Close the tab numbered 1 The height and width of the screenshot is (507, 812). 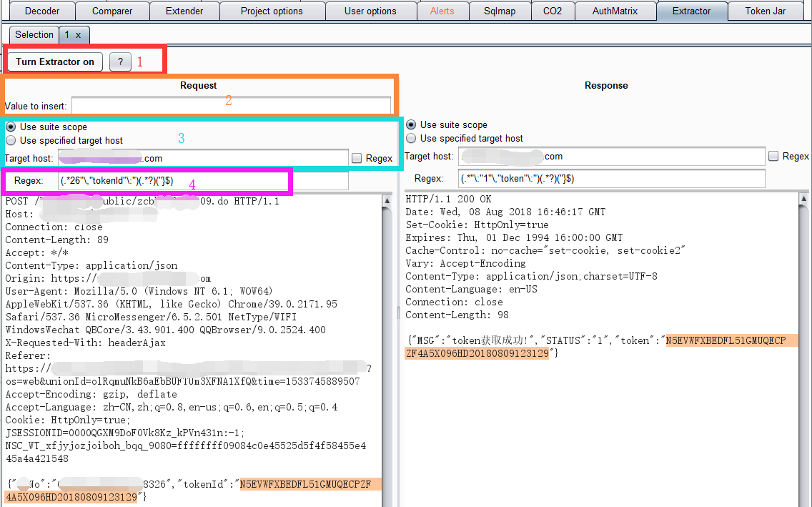pyautogui.click(x=79, y=35)
